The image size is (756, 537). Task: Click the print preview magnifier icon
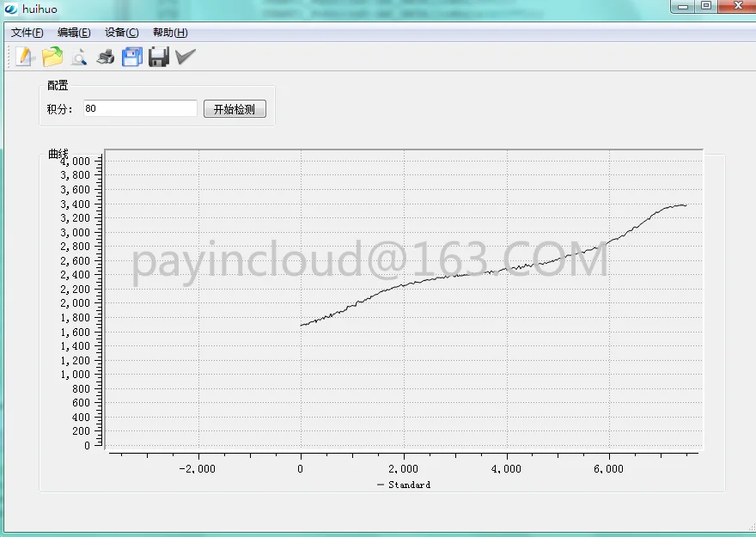79,58
